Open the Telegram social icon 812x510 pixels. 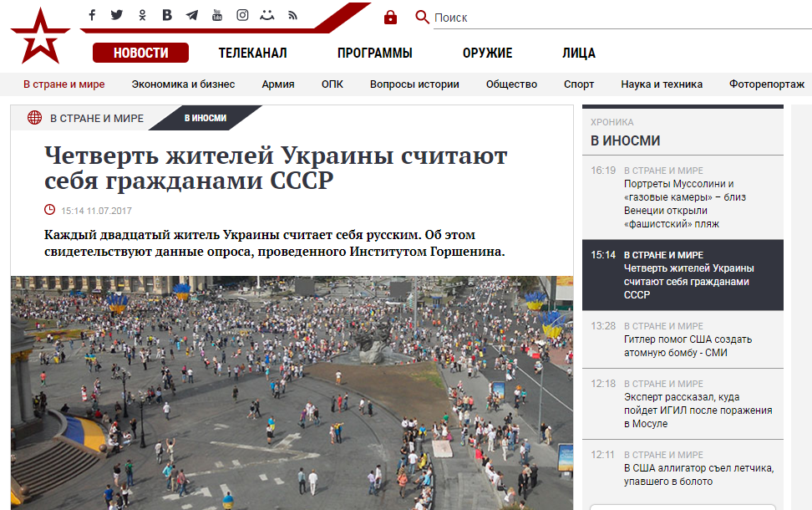point(192,16)
